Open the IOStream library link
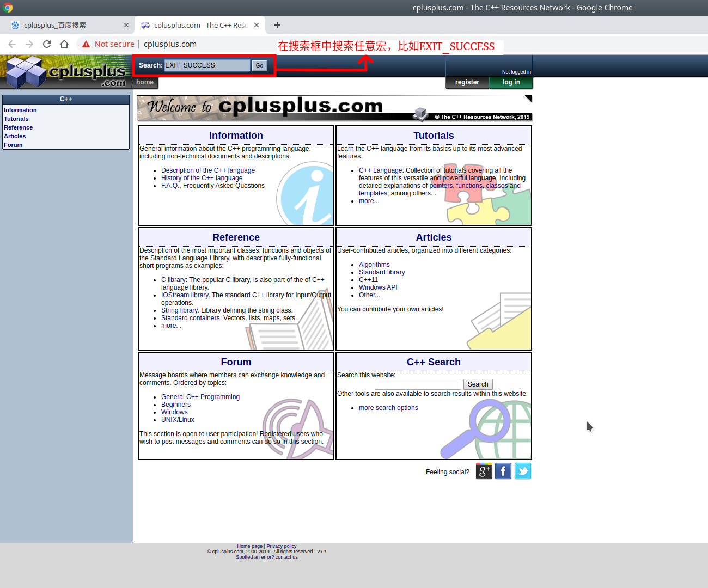 [x=185, y=295]
